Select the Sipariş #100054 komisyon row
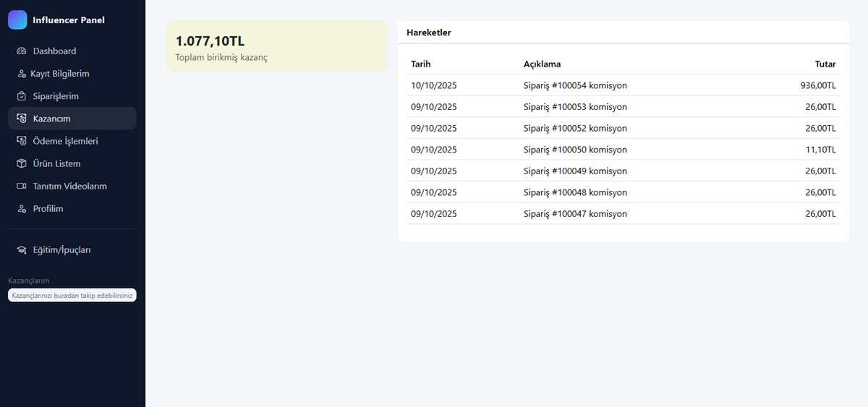 (575, 85)
